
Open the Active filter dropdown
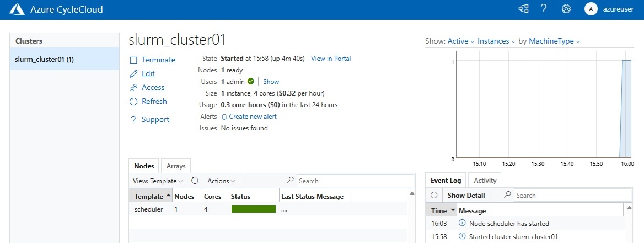tap(461, 41)
